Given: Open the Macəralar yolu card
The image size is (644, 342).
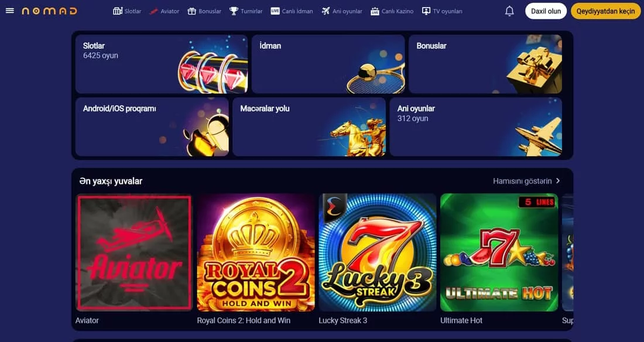Looking at the screenshot, I should click(309, 126).
